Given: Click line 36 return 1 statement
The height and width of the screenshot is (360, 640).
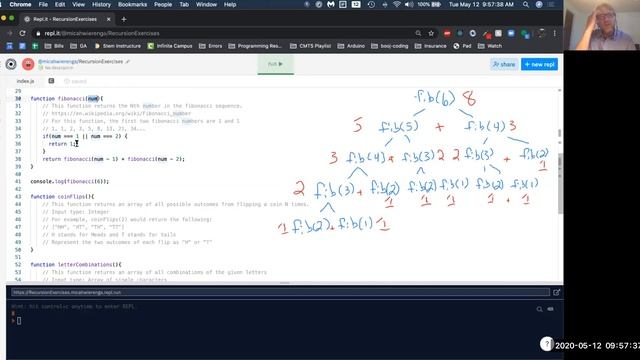Looking at the screenshot, I should [63, 144].
